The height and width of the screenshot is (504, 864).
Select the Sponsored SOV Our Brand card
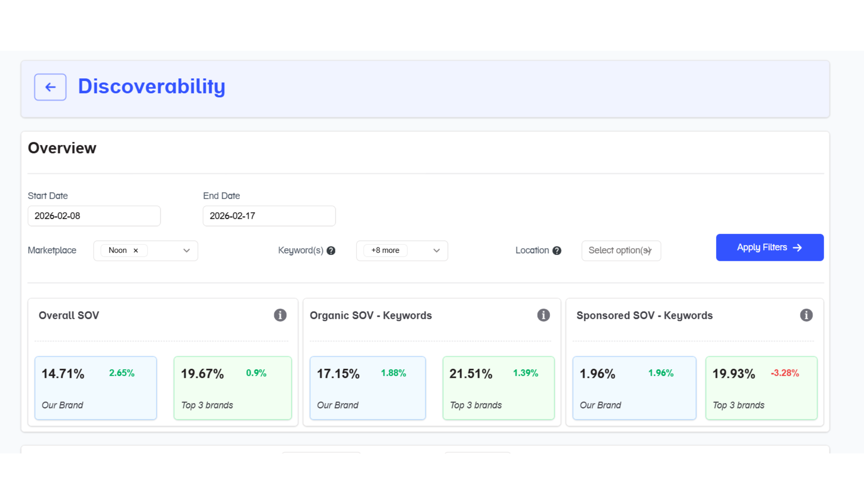coord(634,388)
